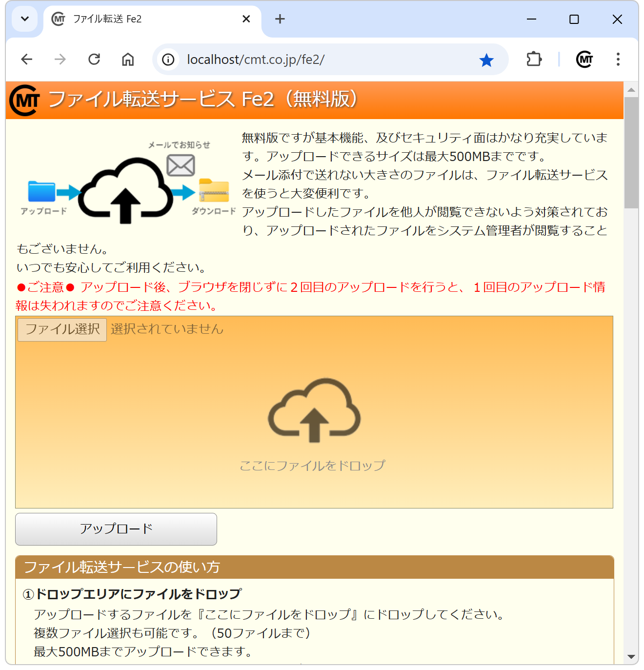
Task: Click the ファイル選択 file chooser button
Action: pos(62,329)
